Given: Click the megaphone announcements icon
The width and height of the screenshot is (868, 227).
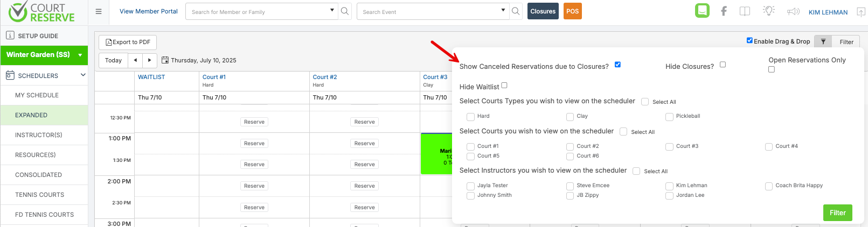Looking at the screenshot, I should coord(793,11).
